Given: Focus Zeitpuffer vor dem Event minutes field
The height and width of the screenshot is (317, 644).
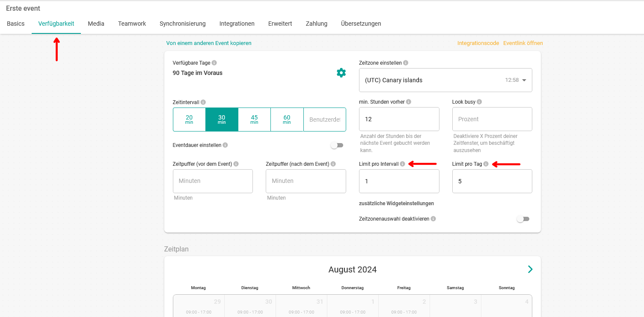Looking at the screenshot, I should pyautogui.click(x=213, y=181).
